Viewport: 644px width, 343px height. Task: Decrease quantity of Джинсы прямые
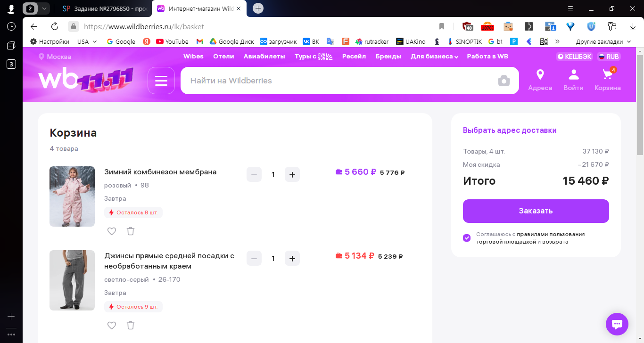[x=254, y=259]
